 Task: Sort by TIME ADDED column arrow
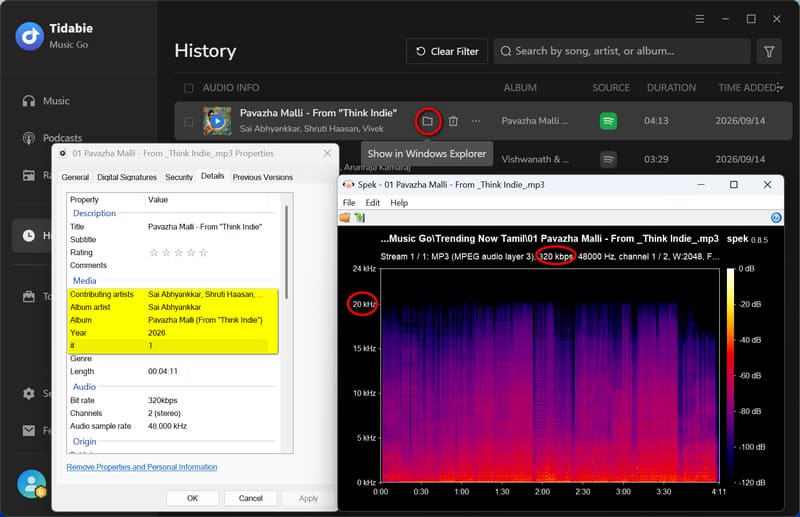(780, 88)
